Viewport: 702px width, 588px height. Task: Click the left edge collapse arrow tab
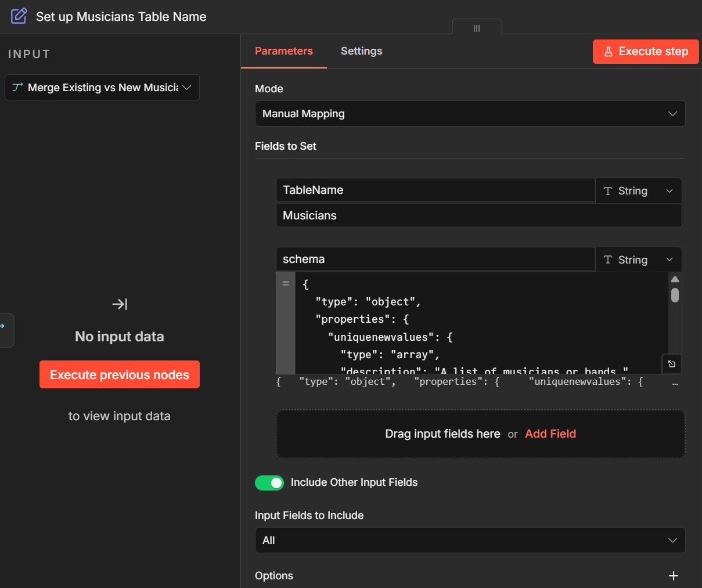coord(6,330)
